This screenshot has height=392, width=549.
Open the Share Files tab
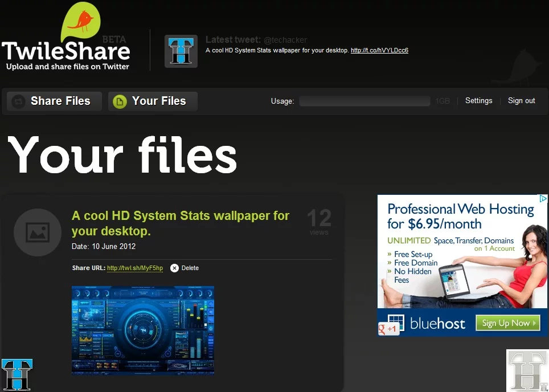point(55,101)
